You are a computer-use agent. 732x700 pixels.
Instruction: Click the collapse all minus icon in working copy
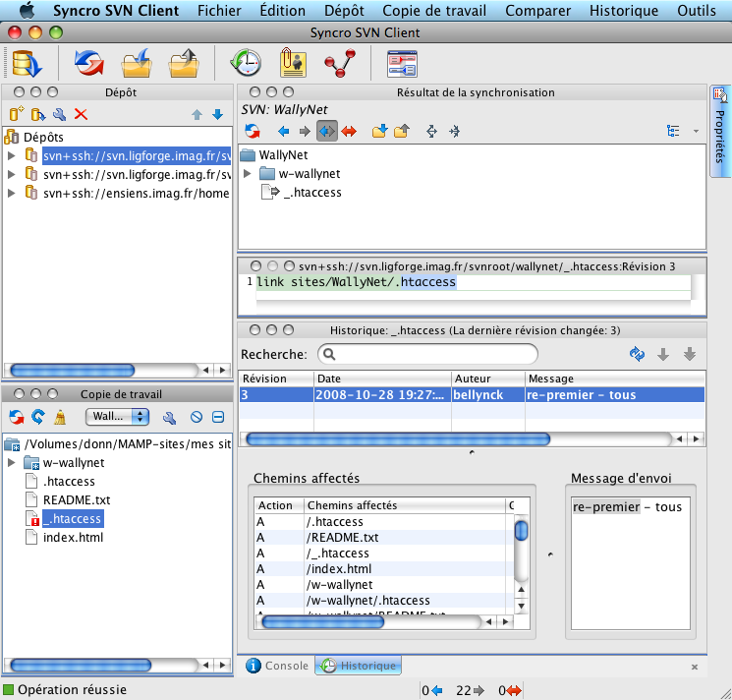218,417
